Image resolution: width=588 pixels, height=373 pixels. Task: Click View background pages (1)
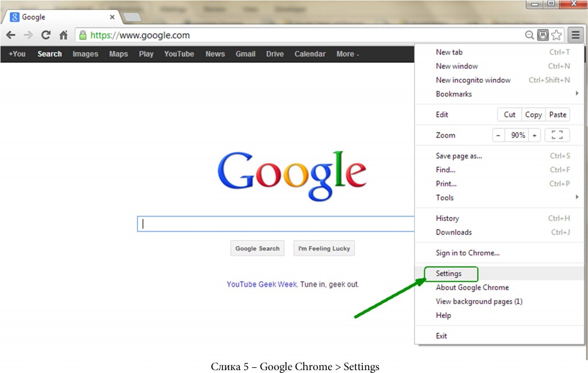pyautogui.click(x=500, y=301)
